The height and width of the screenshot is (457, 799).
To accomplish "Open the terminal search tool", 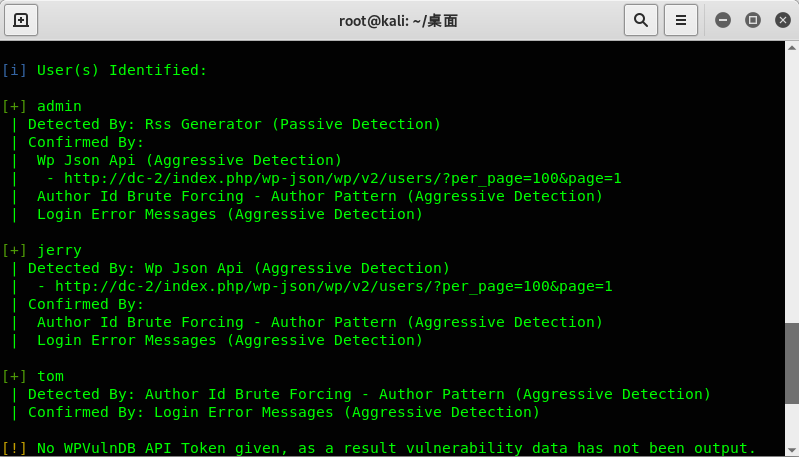I will pyautogui.click(x=641, y=20).
